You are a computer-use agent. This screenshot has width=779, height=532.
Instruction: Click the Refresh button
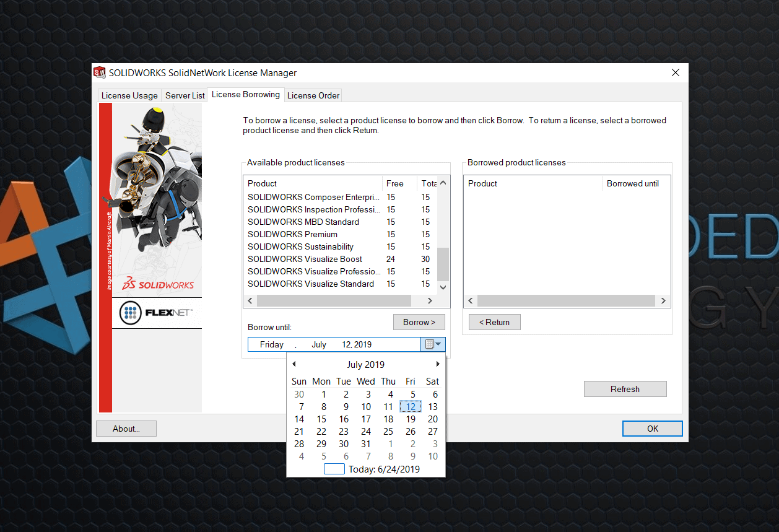point(625,389)
